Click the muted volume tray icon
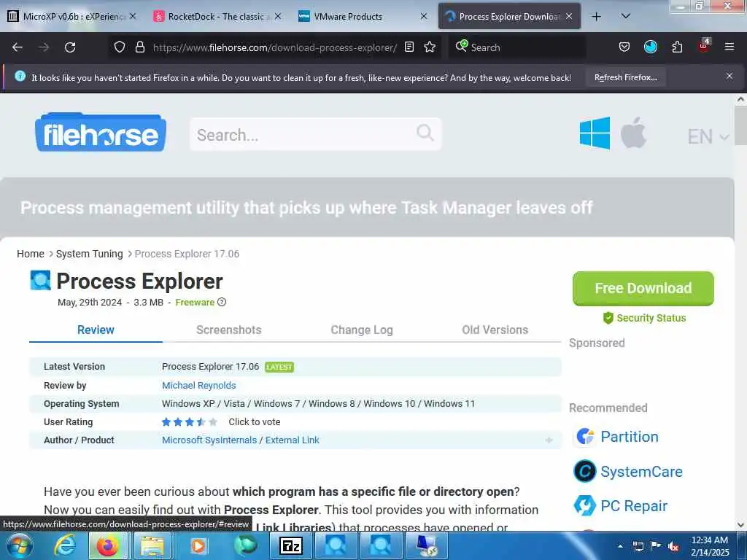Screen dimensions: 747x560 (x=673, y=546)
